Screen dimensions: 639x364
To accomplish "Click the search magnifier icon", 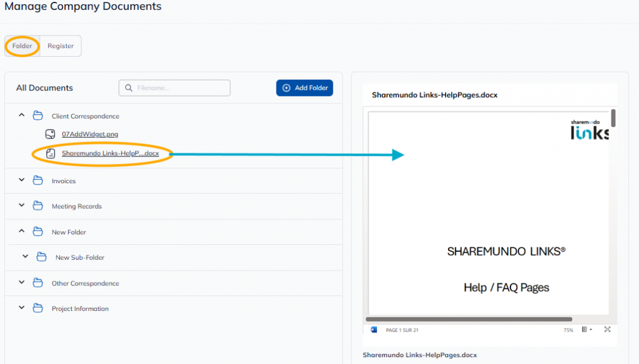I will tap(129, 88).
